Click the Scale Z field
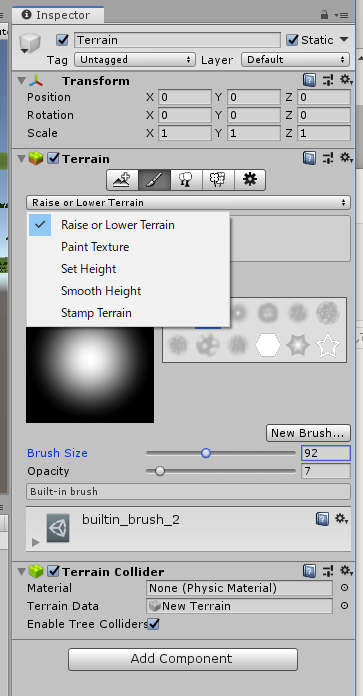 coord(324,133)
